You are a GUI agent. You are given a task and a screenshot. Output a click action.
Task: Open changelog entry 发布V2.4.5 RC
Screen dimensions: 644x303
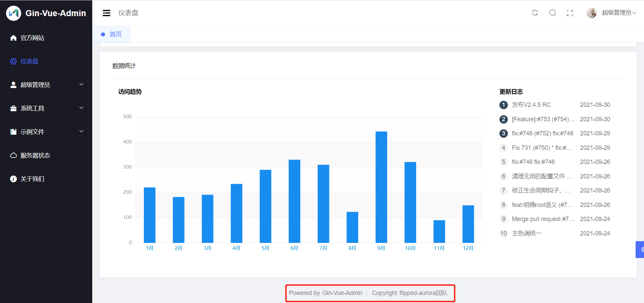(531, 105)
